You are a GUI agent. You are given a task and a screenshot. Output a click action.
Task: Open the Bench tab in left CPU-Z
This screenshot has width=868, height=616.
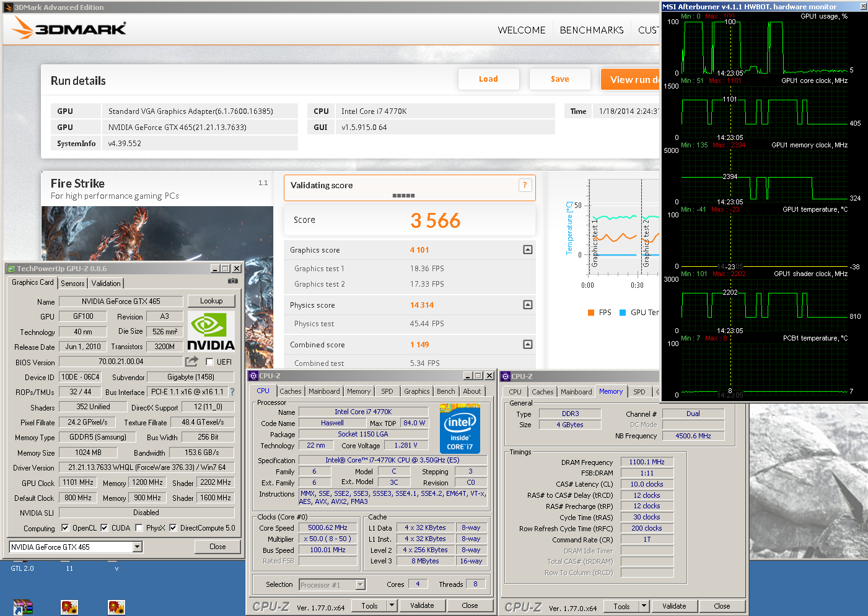point(445,391)
